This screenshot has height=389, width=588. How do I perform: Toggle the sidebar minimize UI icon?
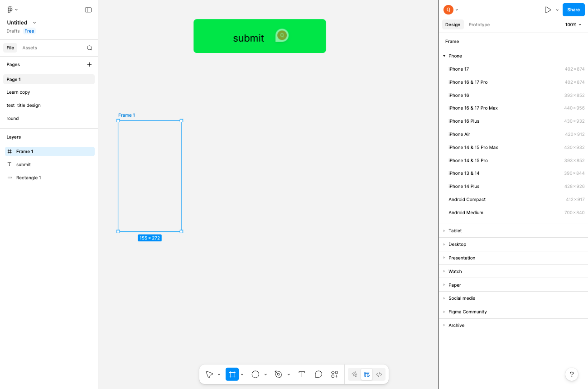88,10
